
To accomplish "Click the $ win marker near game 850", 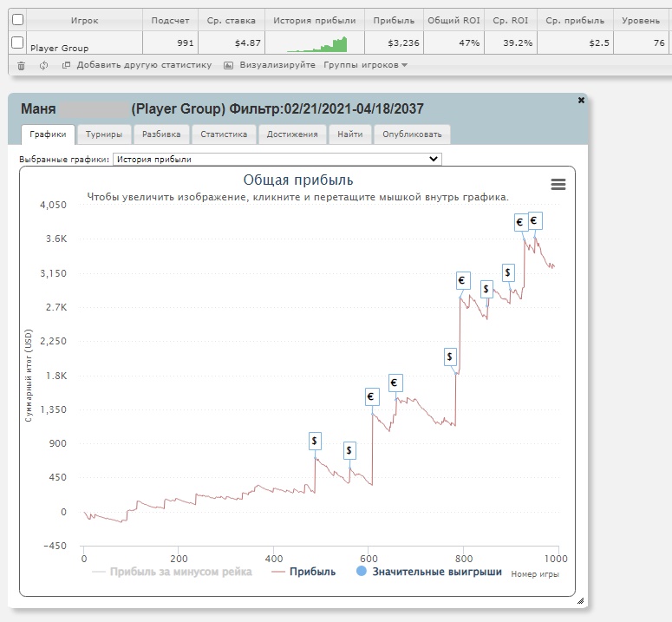I will point(486,289).
